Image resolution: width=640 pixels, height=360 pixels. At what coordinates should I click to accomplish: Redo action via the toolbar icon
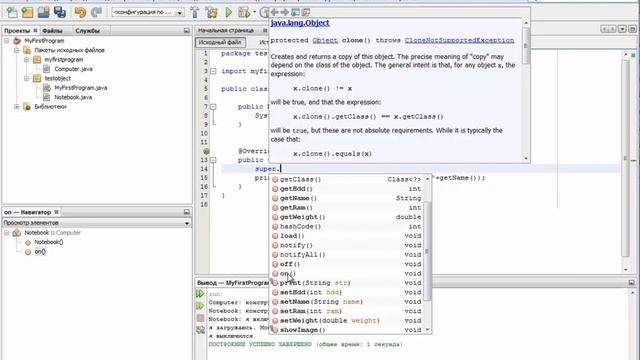tap(96, 13)
